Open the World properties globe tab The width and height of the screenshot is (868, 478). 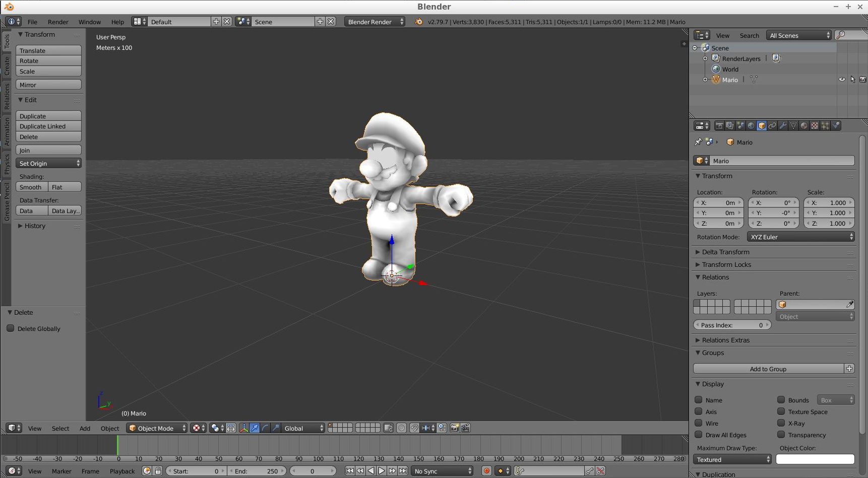point(751,126)
